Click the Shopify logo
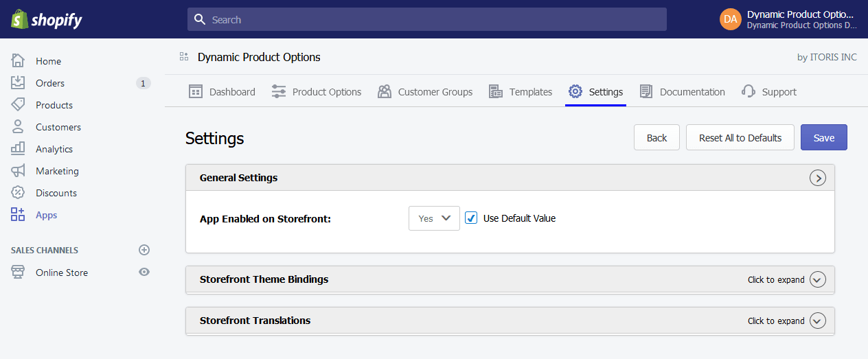Viewport: 868px width, 359px height. tap(46, 19)
